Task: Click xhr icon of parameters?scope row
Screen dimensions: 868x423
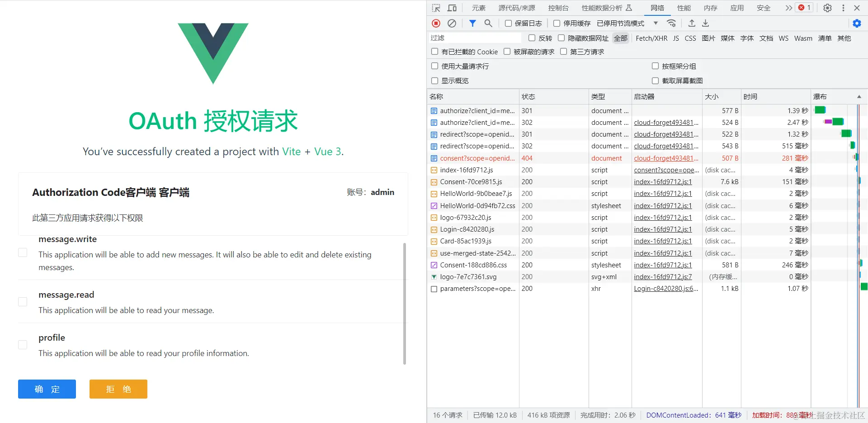Action: point(434,289)
